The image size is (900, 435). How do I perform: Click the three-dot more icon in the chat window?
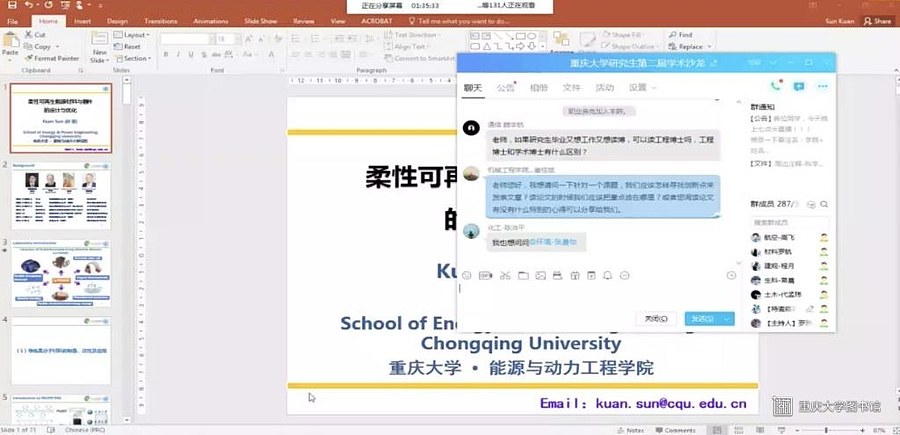pyautogui.click(x=823, y=86)
